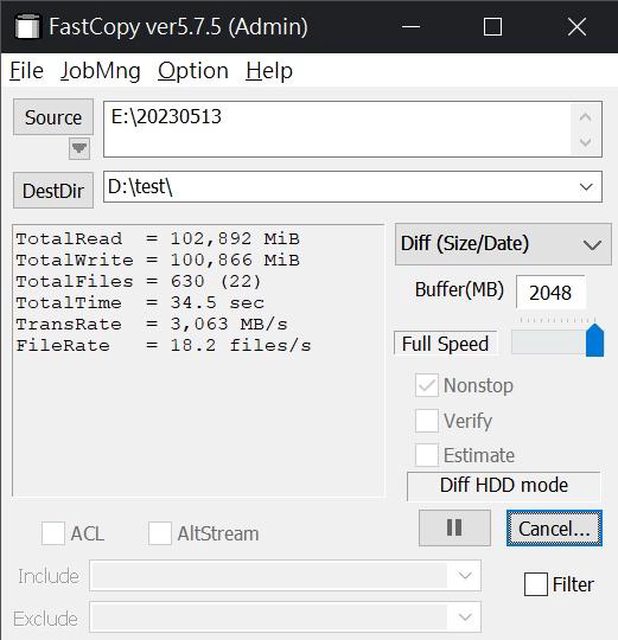Screen dimensions: 618x640
Task: Click the Source button
Action: coord(53,118)
